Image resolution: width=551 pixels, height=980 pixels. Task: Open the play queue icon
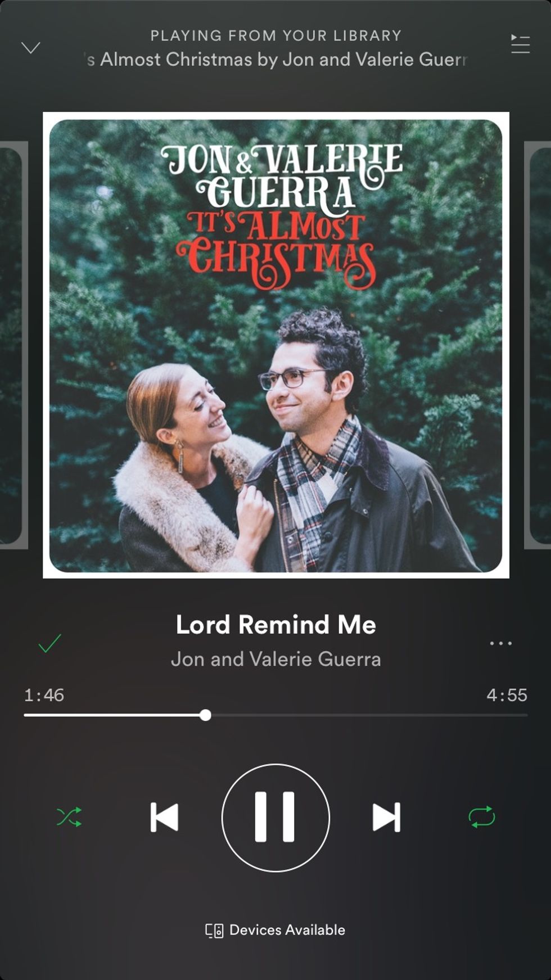[520, 44]
